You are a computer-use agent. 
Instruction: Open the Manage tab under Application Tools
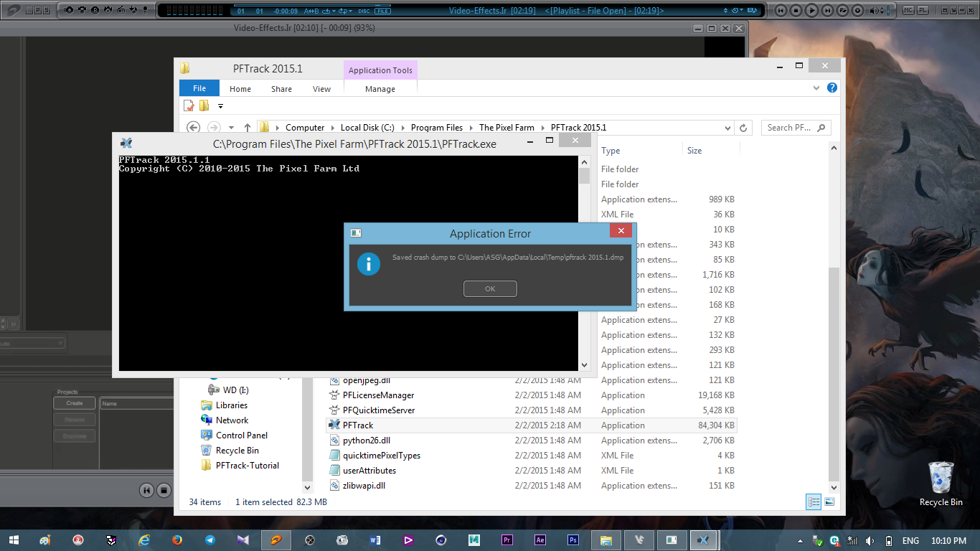380,89
